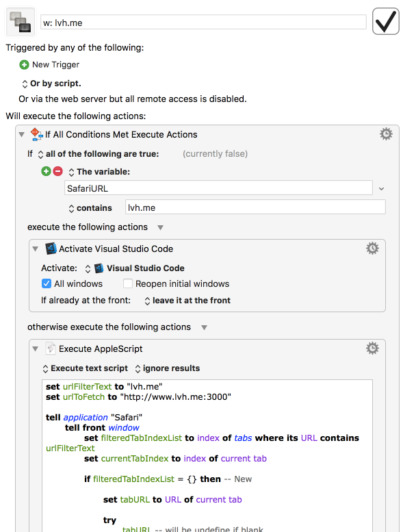Open the gear menu for the If All Conditions action

pyautogui.click(x=386, y=134)
